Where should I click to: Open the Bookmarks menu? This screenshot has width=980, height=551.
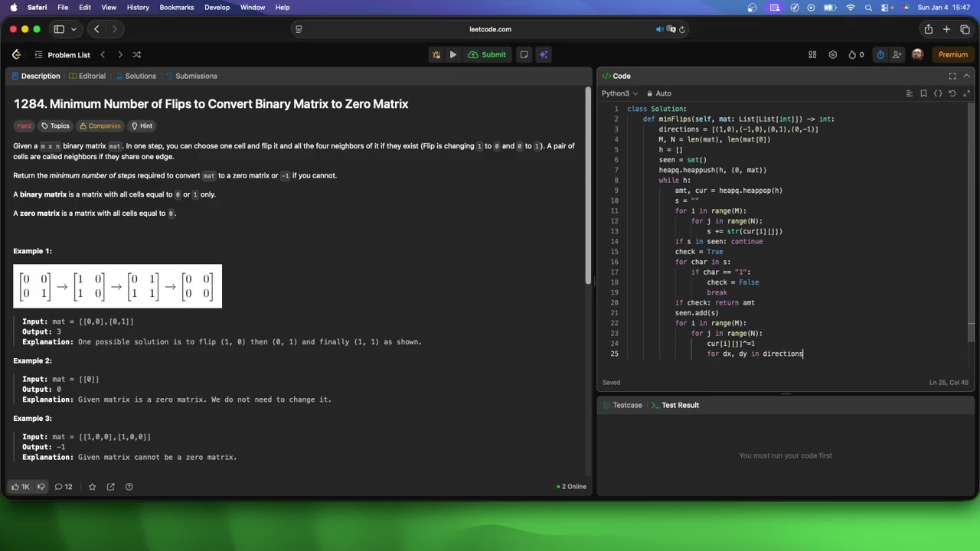coord(177,8)
